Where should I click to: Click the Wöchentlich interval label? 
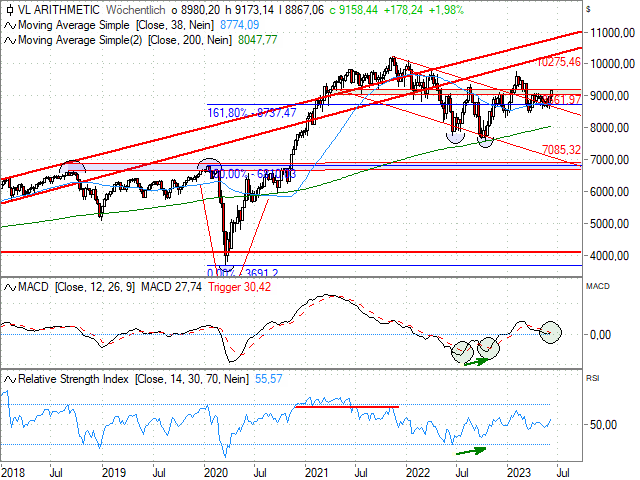(136, 10)
